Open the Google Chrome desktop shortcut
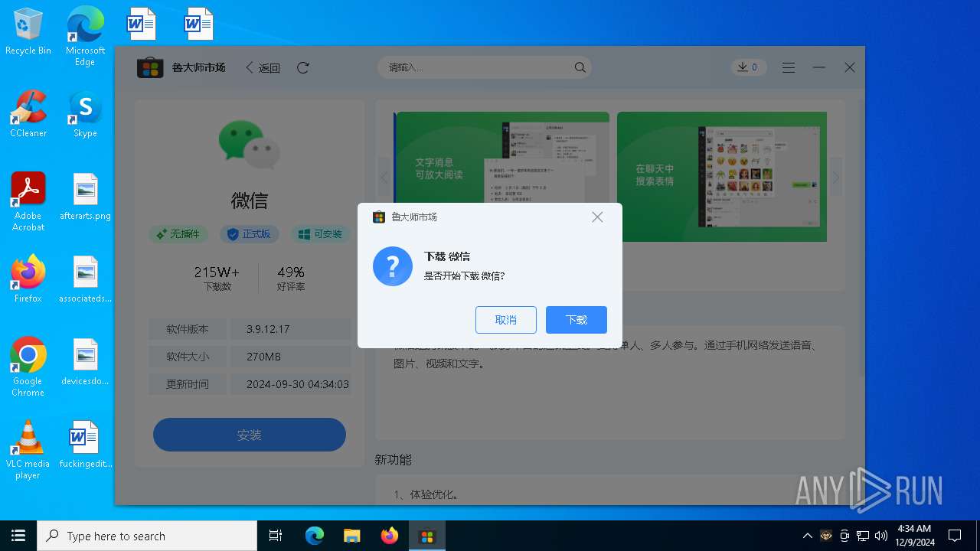Image resolution: width=980 pixels, height=551 pixels. (x=28, y=367)
